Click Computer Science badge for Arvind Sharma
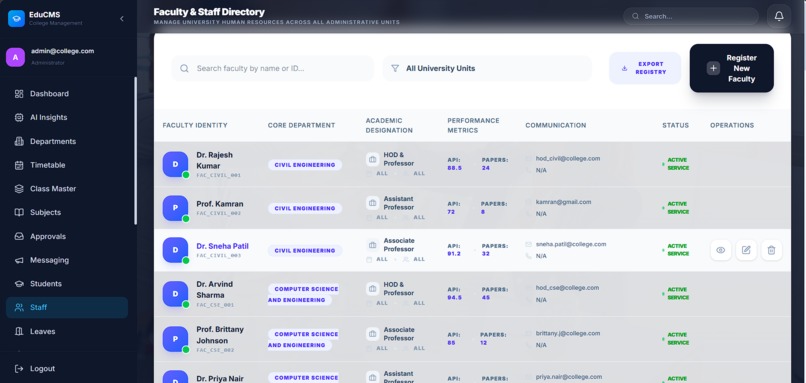 click(303, 294)
